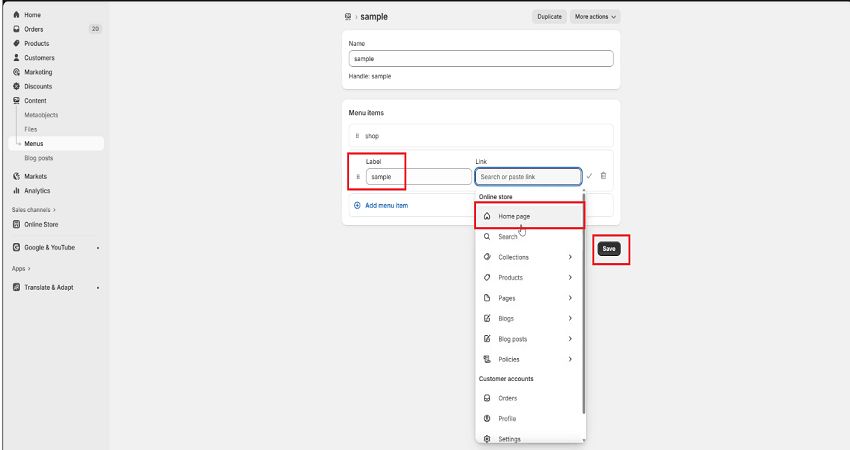Click the Orders count badge 20
The height and width of the screenshot is (450, 850).
coord(95,29)
